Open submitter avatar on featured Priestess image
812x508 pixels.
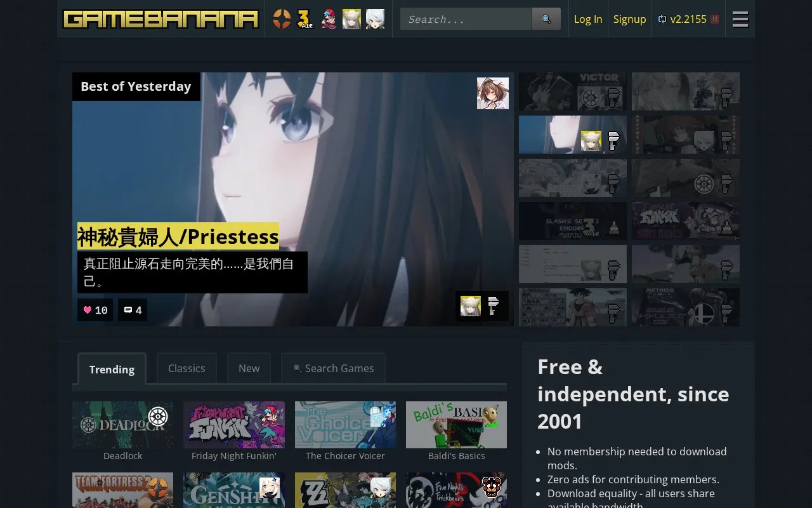[x=493, y=93]
